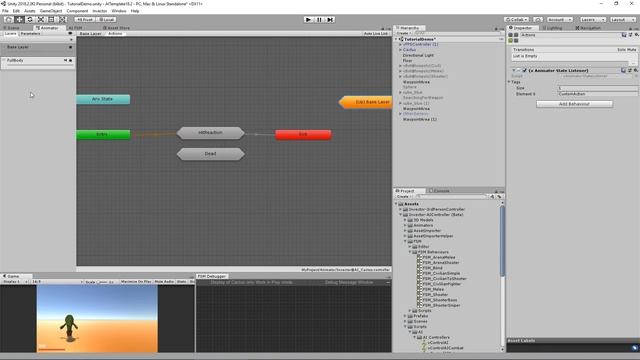Open the 16:9 aspect ratio dropdown
Screen dimensions: 640x360
(x=57, y=282)
